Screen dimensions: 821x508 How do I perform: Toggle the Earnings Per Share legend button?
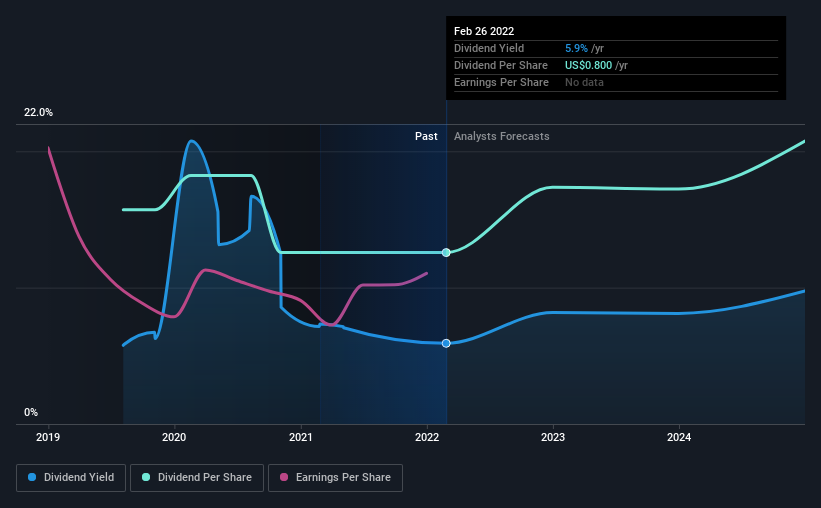pyautogui.click(x=335, y=478)
